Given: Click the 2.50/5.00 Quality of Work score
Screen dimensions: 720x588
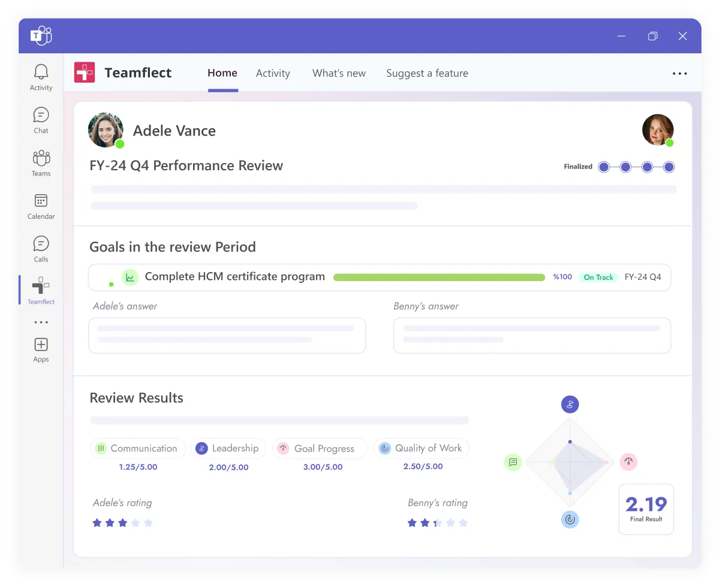Looking at the screenshot, I should point(423,466).
